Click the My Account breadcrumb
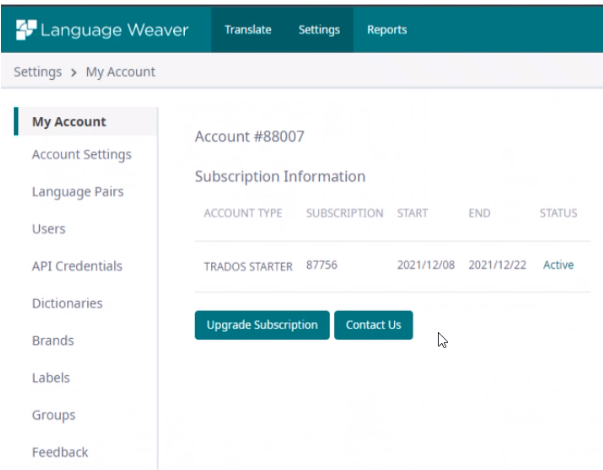 [120, 72]
